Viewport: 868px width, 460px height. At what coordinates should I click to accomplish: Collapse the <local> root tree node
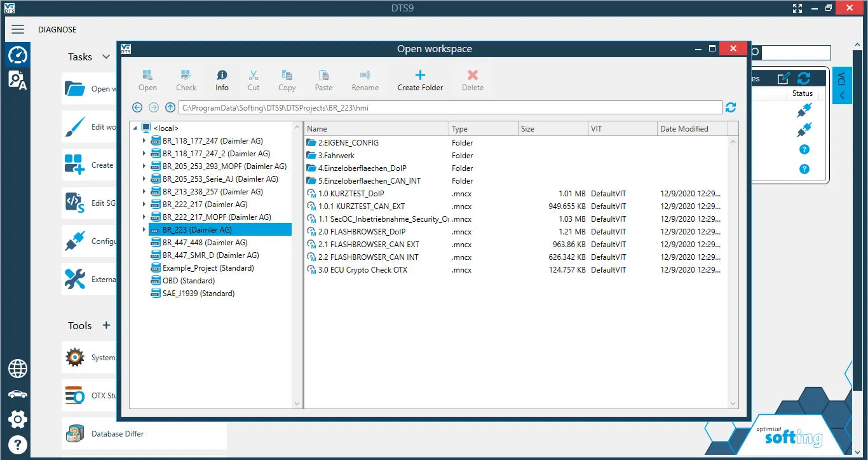135,128
